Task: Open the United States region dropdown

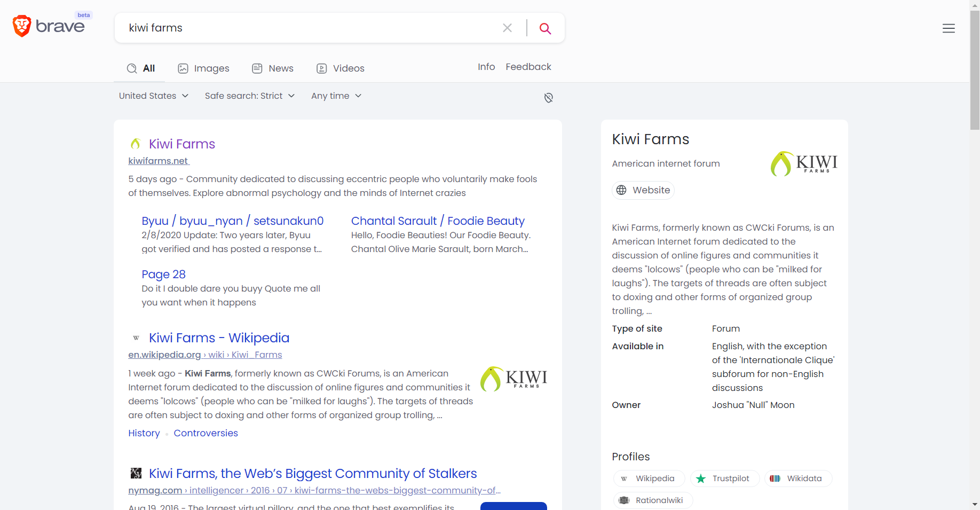Action: point(154,96)
